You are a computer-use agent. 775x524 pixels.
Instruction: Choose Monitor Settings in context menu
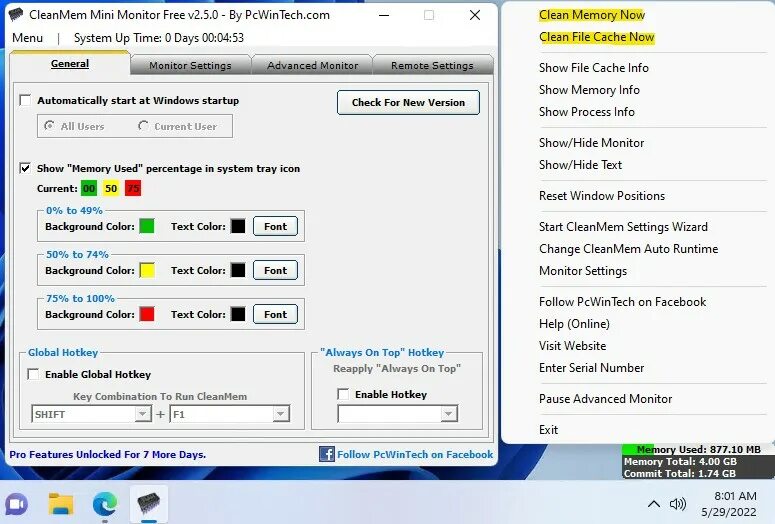click(x=583, y=271)
